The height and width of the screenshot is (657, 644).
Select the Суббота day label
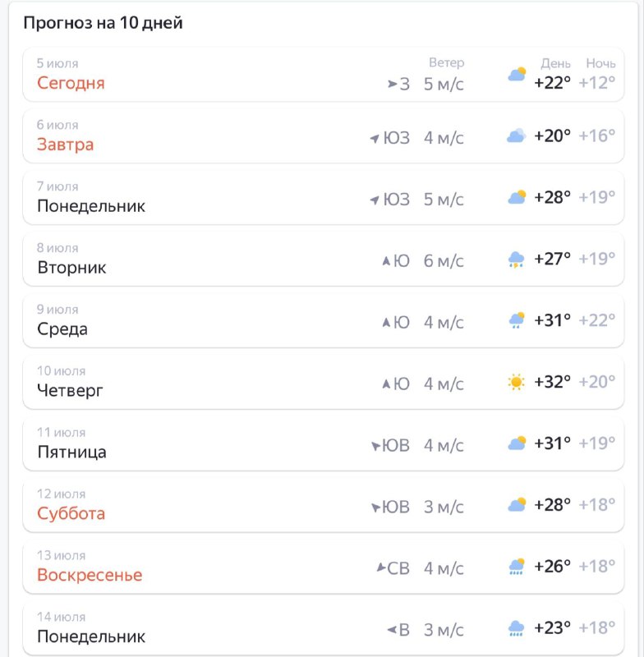[71, 513]
